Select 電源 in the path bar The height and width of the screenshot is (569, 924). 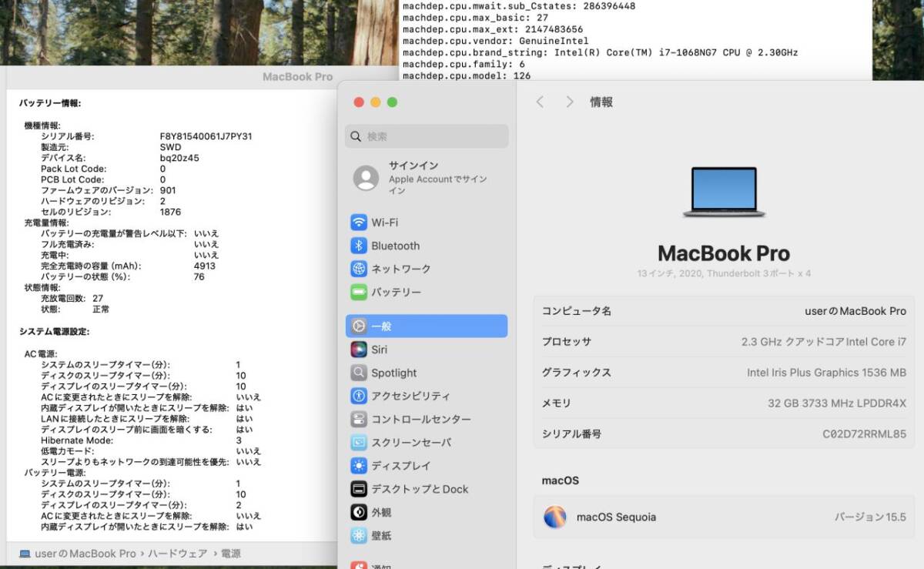(231, 554)
